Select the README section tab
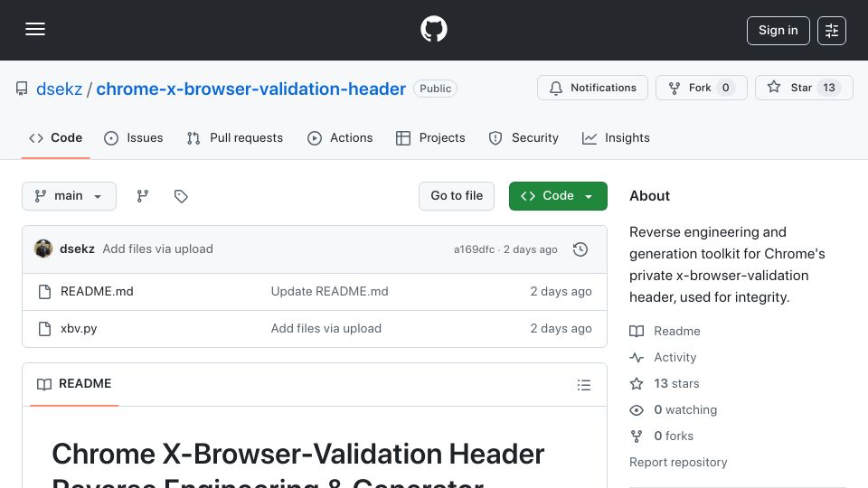 74,384
